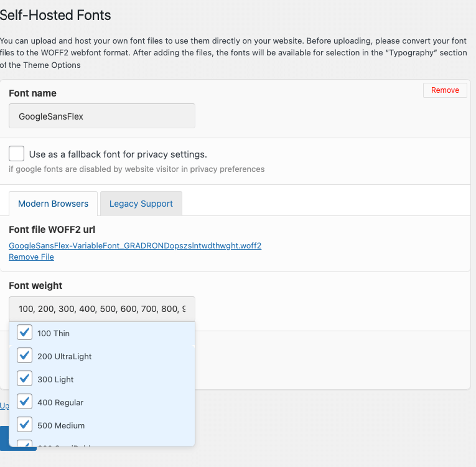Screen dimensions: 476x467
Task: Switch to the Modern Browsers tab
Action: coord(53,204)
